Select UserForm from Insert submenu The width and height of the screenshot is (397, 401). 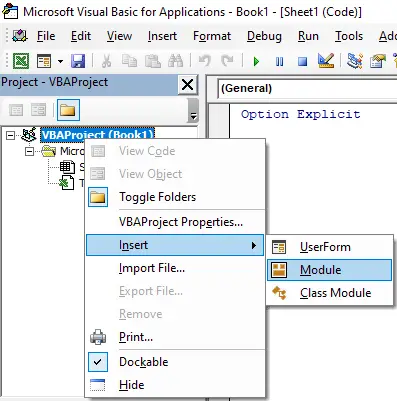tap(330, 247)
